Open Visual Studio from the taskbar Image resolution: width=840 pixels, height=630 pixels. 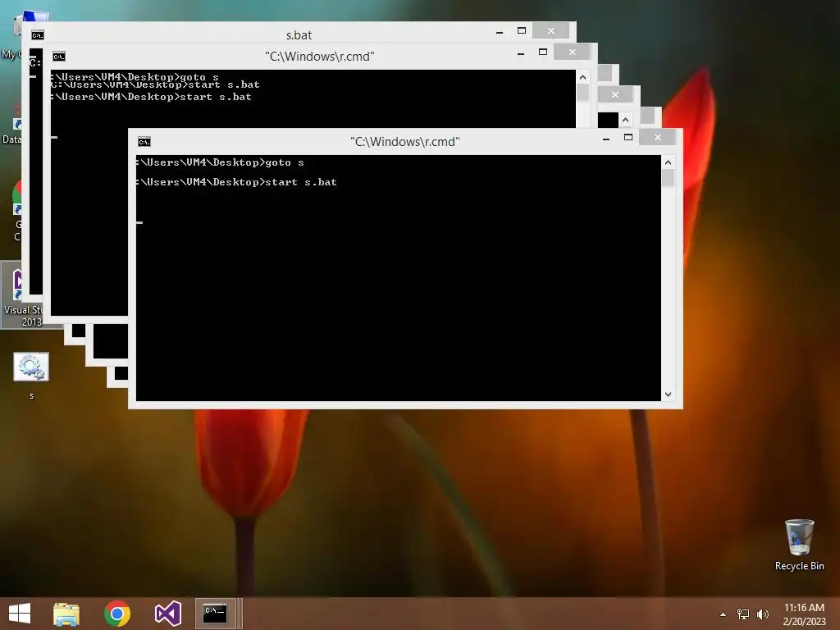click(167, 614)
